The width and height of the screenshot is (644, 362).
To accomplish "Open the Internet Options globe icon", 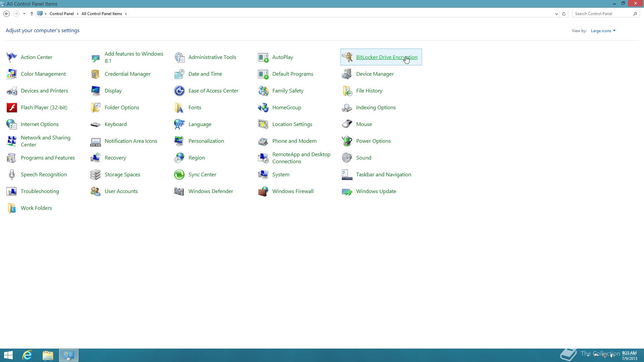I will point(12,124).
